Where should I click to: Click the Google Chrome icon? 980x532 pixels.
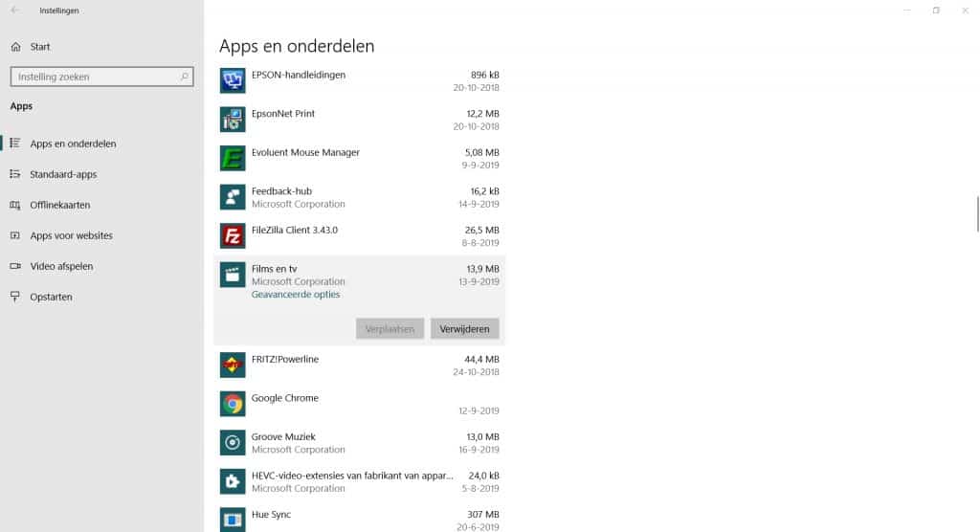click(233, 404)
